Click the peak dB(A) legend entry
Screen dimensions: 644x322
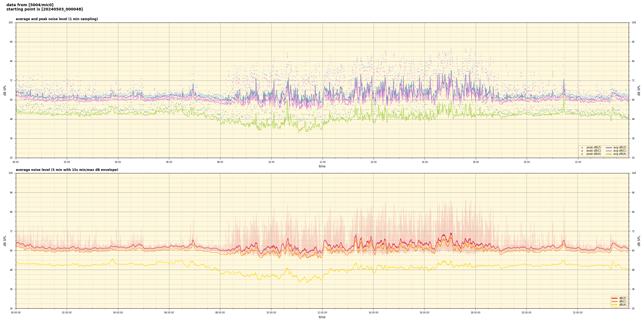(x=594, y=154)
